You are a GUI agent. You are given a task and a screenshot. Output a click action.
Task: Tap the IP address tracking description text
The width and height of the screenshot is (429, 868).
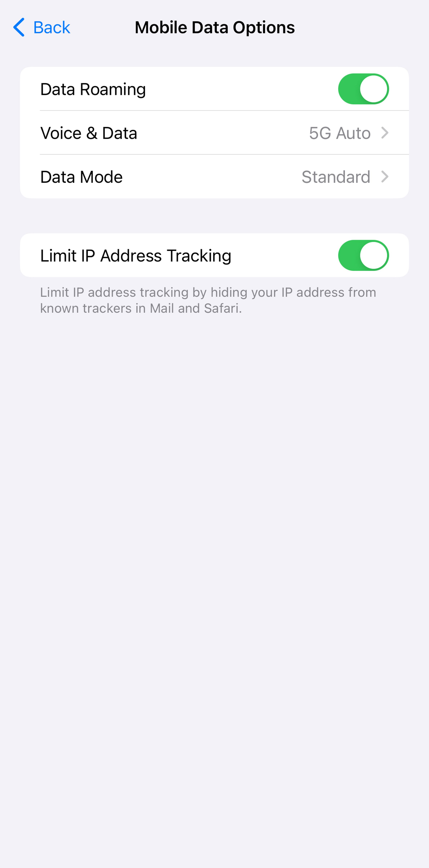[208, 300]
